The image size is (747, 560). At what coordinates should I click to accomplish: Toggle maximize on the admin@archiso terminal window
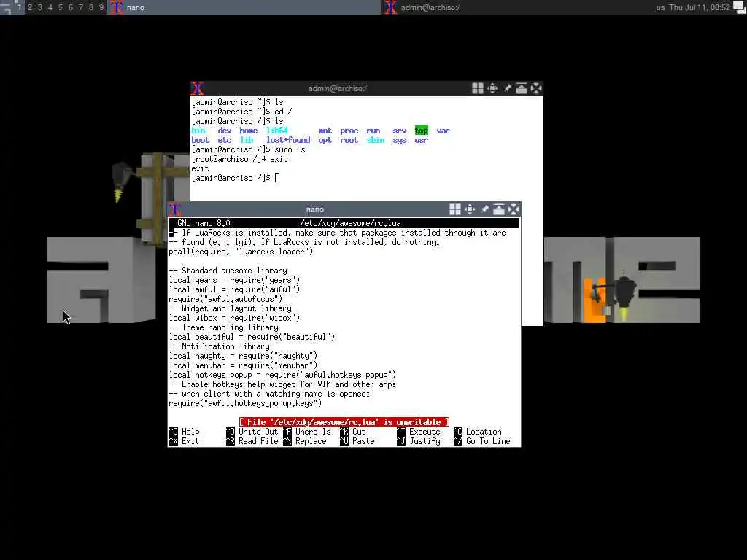[x=492, y=88]
